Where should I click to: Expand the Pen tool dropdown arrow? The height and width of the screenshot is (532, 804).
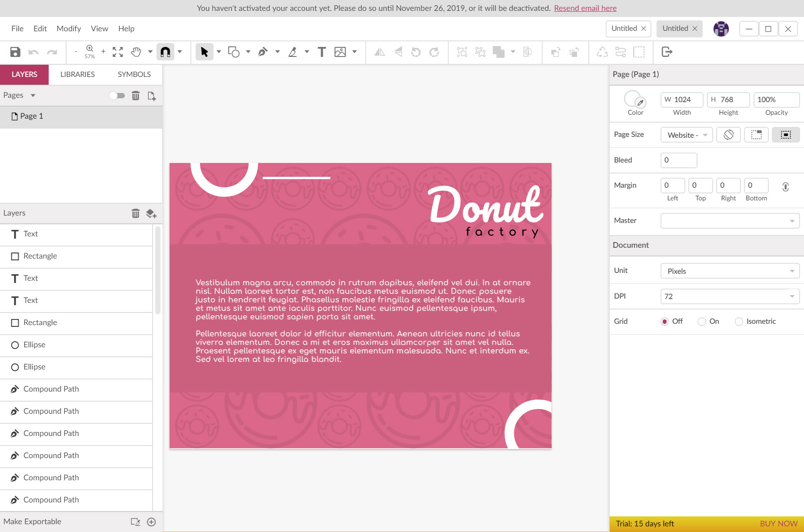click(x=277, y=52)
